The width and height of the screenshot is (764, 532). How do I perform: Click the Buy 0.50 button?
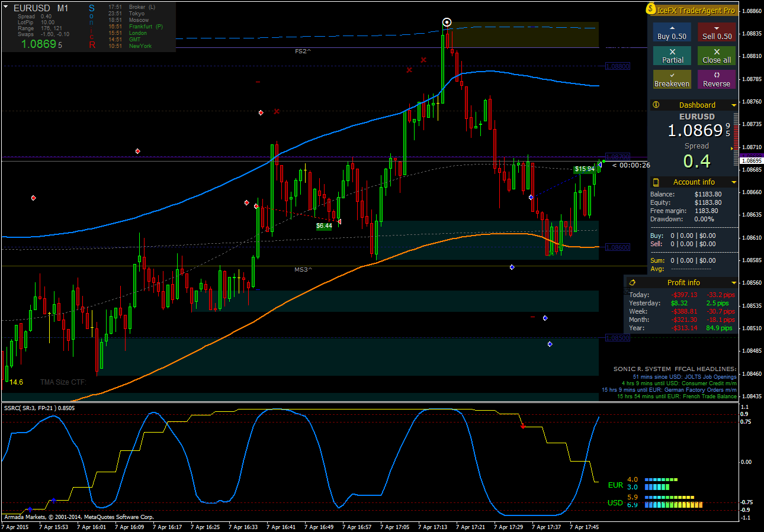[672, 32]
